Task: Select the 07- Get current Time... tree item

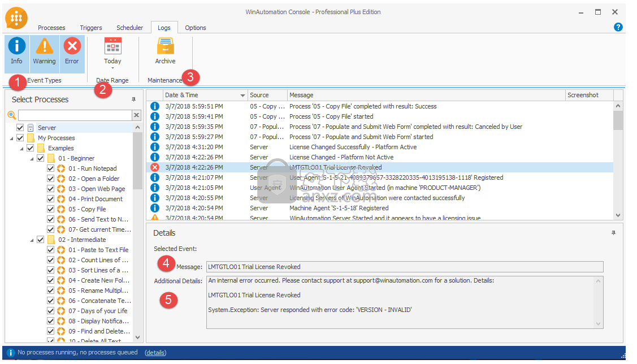Action: coord(99,229)
